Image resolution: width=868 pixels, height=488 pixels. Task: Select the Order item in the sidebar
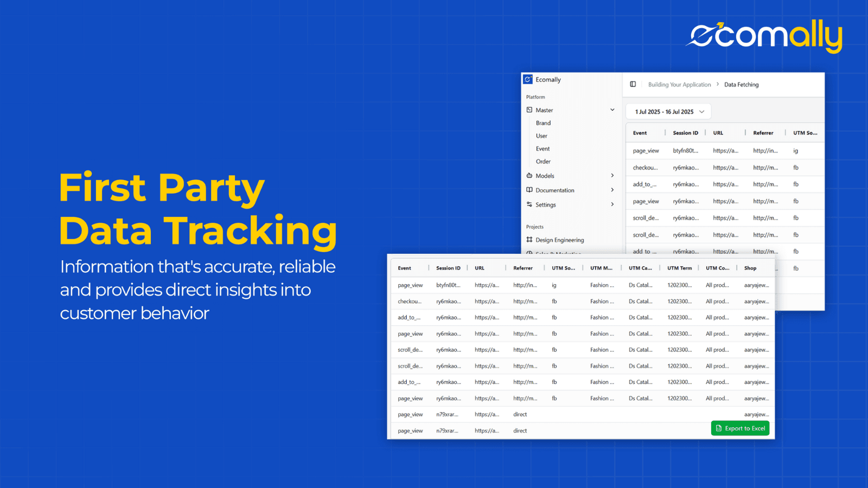tap(542, 161)
